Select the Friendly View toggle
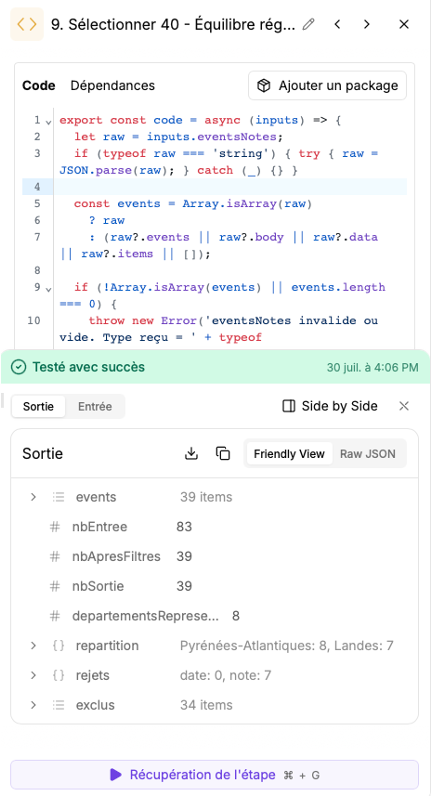This screenshot has height=796, width=432. 289,454
